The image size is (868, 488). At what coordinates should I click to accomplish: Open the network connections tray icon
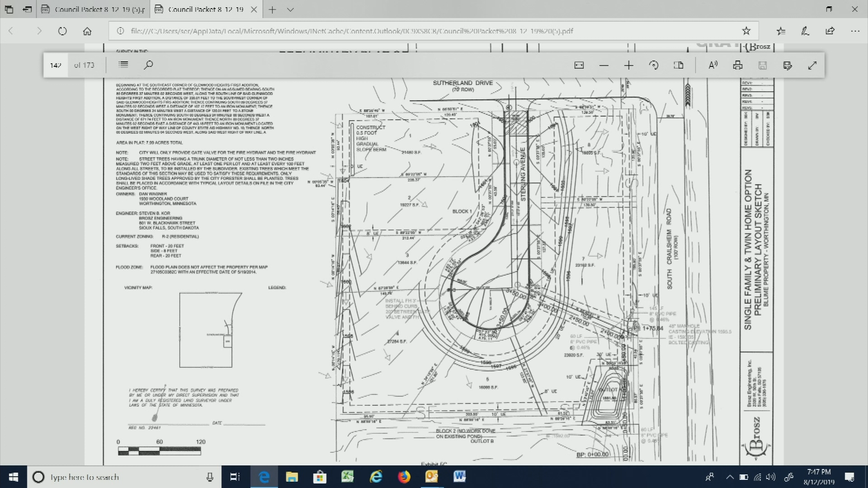pos(758,477)
